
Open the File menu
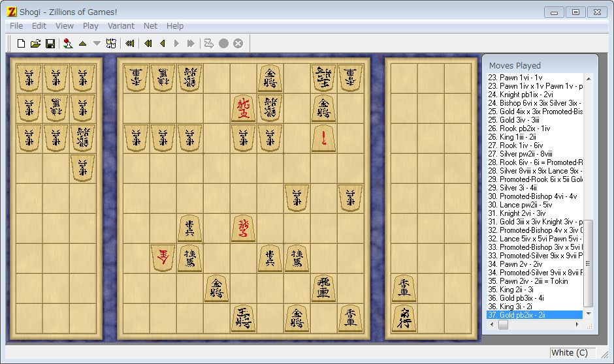pos(16,26)
